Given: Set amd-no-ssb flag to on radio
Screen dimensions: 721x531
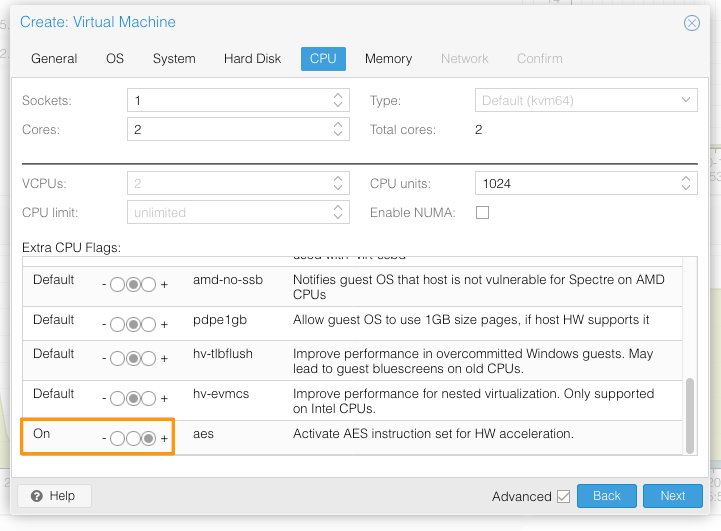Looking at the screenshot, I should [x=149, y=285].
